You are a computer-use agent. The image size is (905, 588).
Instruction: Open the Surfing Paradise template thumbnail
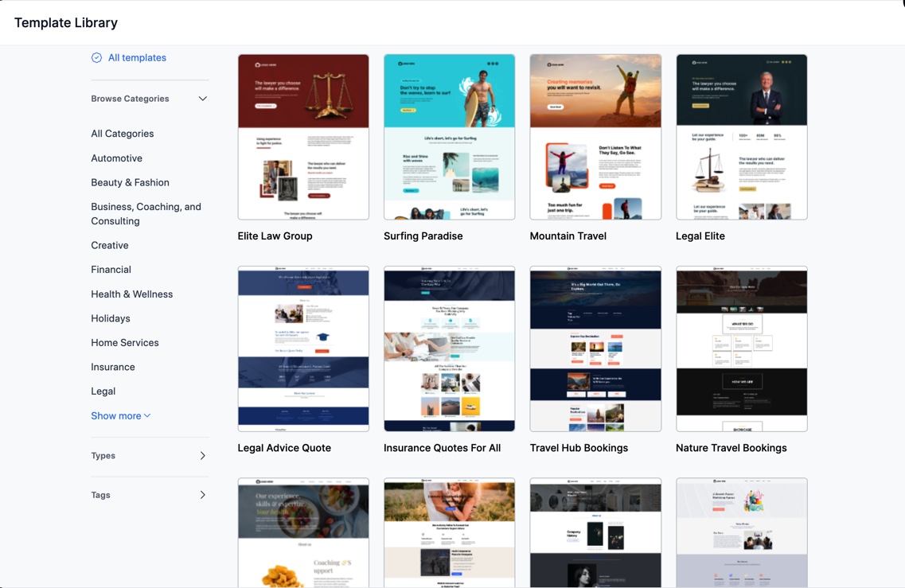pos(449,137)
